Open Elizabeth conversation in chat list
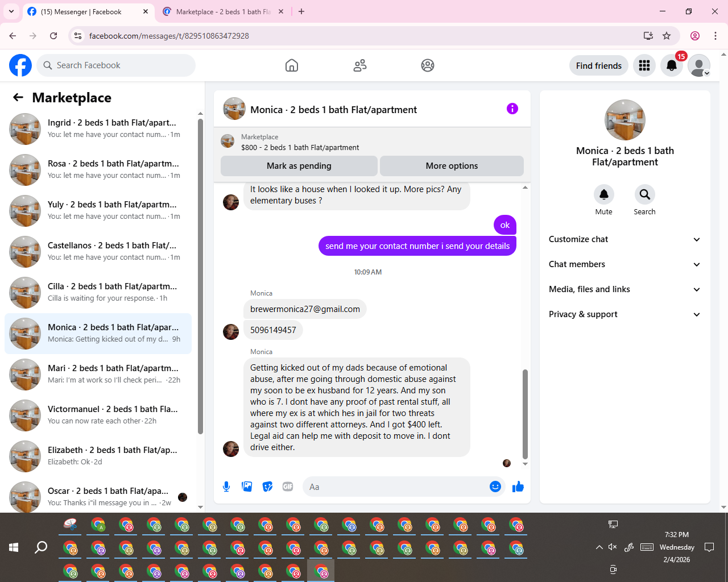 click(98, 456)
